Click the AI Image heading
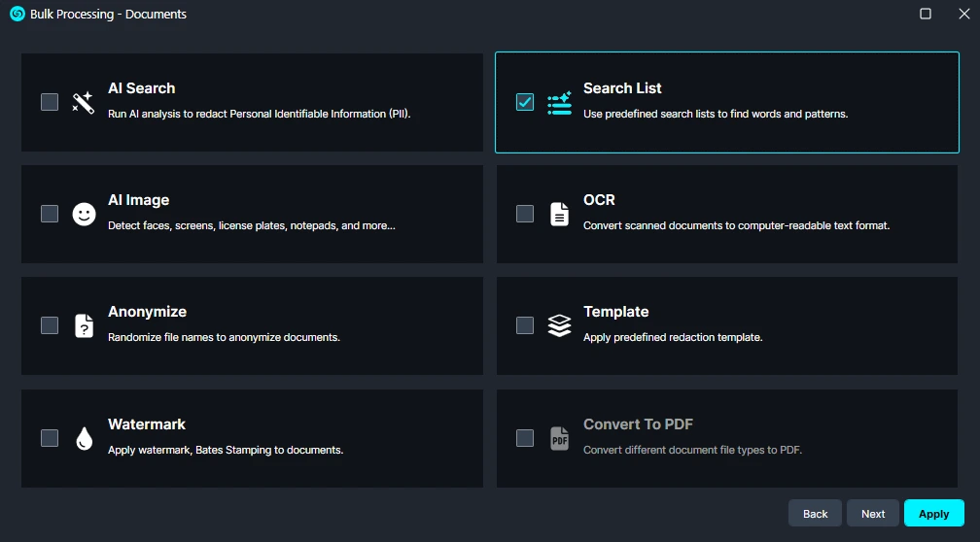The height and width of the screenshot is (542, 980). 139,200
